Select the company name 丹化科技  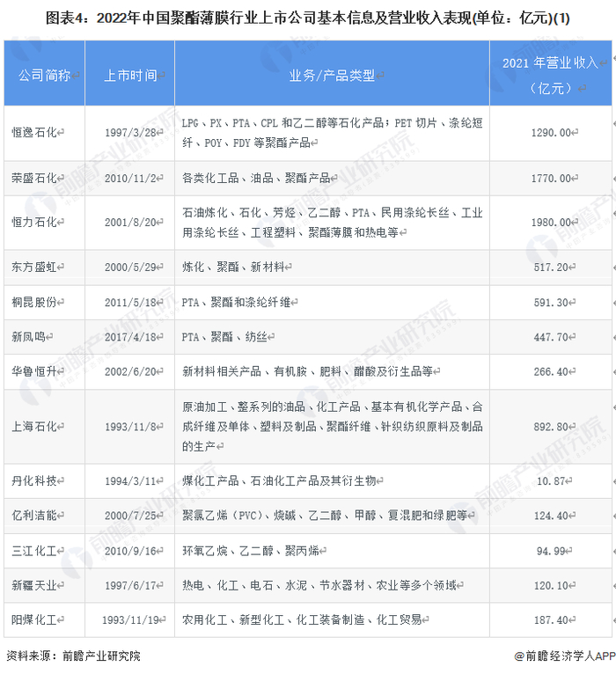[34, 480]
